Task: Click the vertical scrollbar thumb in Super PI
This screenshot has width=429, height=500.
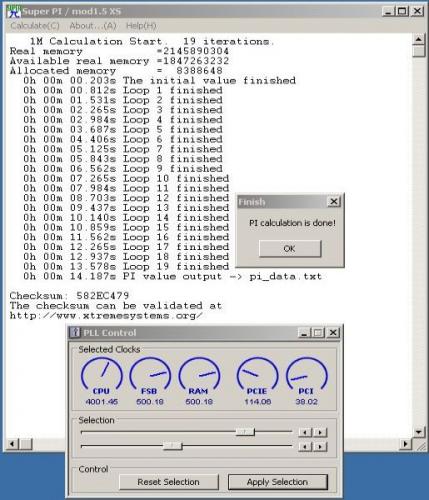Action: coord(418,51)
